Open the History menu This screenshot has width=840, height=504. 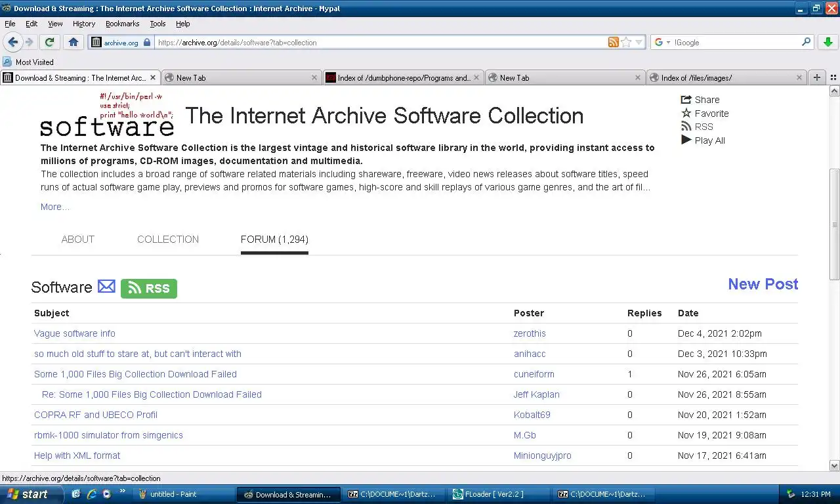(x=84, y=24)
